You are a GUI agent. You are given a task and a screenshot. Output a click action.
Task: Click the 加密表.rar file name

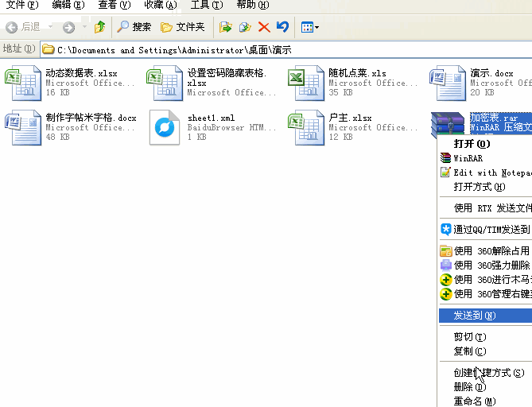point(494,118)
